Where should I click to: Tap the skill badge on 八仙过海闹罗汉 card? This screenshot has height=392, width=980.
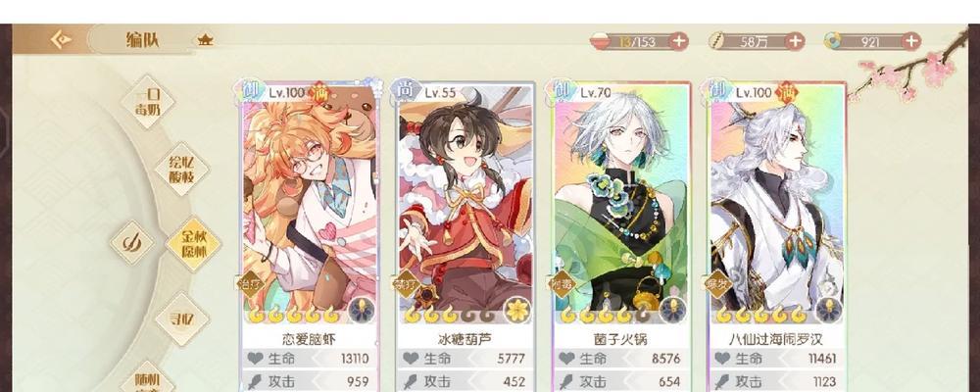click(x=828, y=310)
